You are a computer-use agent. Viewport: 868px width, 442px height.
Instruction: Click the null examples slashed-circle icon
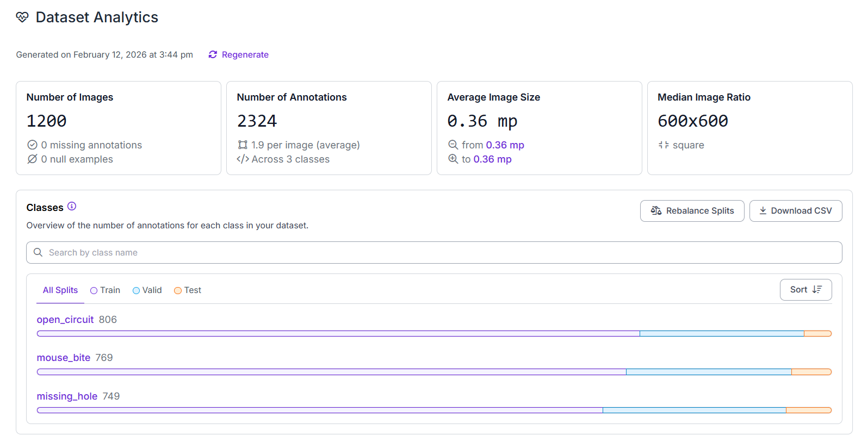click(x=32, y=159)
